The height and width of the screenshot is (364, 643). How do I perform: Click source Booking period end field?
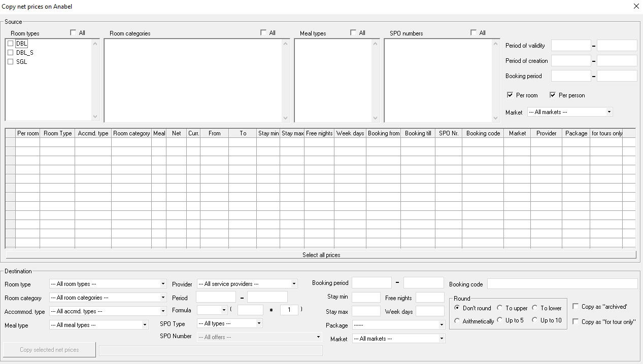click(617, 76)
